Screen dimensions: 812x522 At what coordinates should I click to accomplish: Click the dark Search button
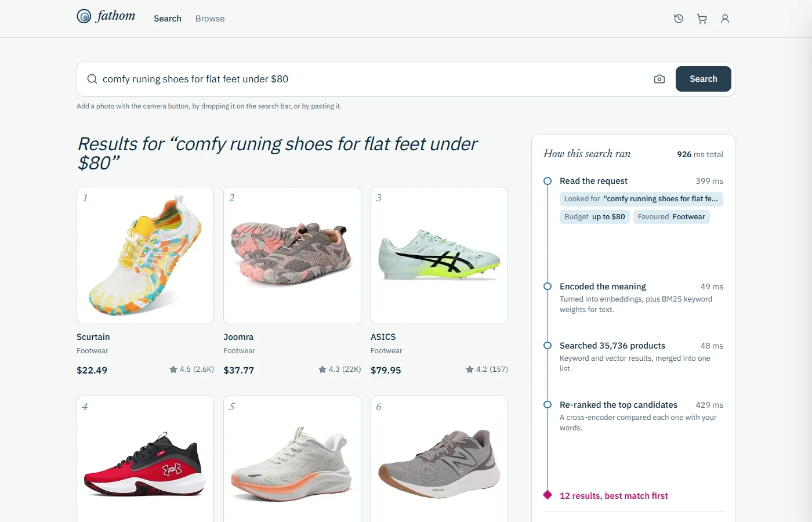(704, 79)
